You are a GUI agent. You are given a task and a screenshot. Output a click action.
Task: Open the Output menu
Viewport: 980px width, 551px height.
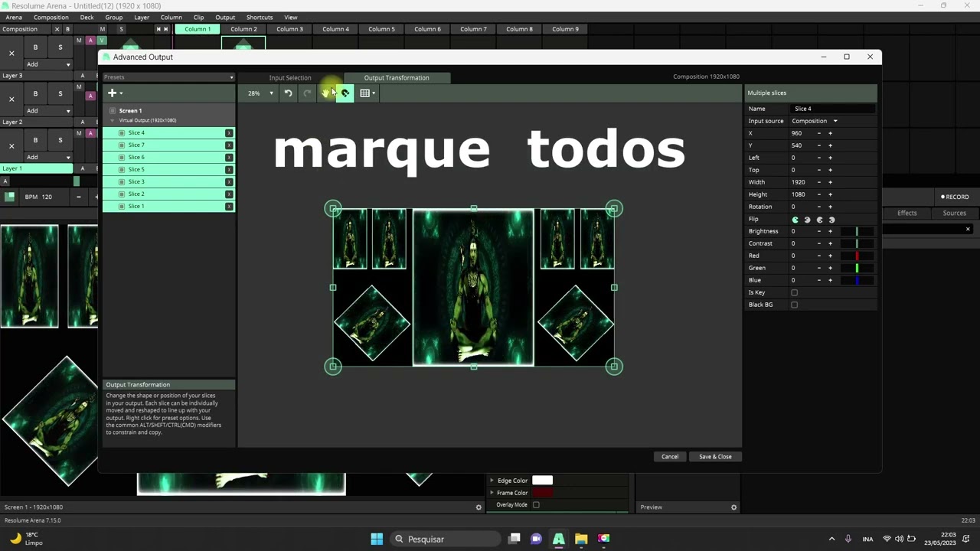coord(225,17)
